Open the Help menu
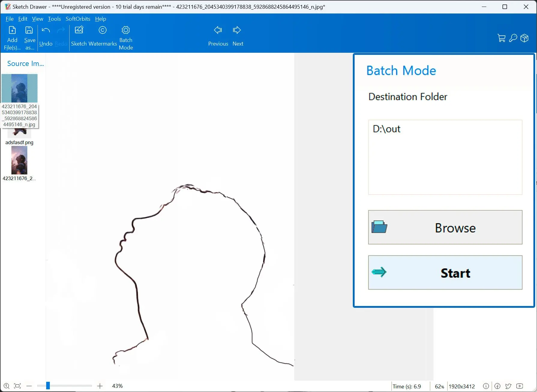 (100, 19)
